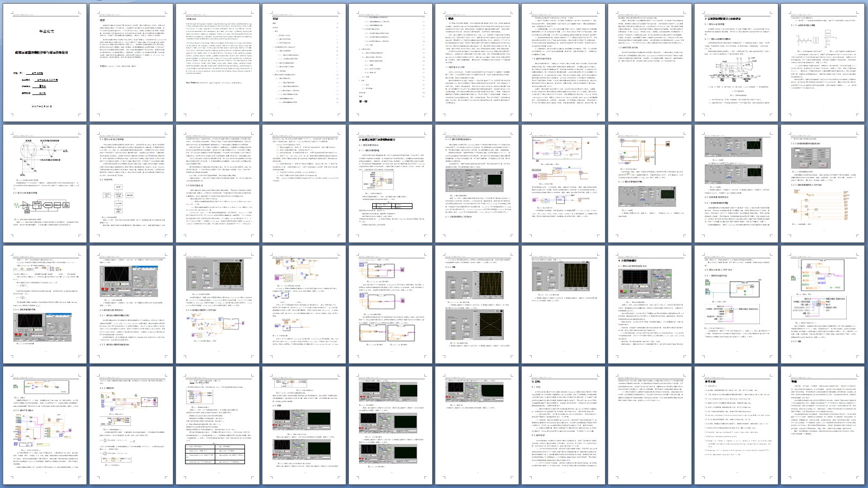Click last page thumbnail in the second row
This screenshot has height=488, width=868.
tap(822, 184)
